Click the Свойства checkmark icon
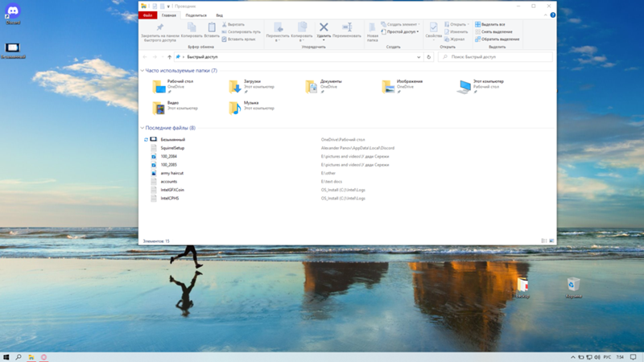This screenshot has height=362, width=644. pyautogui.click(x=433, y=27)
